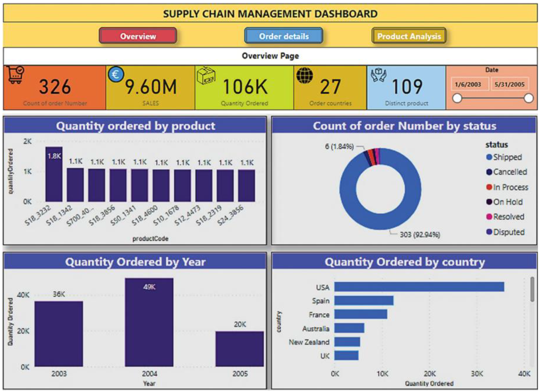Click the left handle of the date slider
This screenshot has width=540, height=392.
(x=457, y=98)
